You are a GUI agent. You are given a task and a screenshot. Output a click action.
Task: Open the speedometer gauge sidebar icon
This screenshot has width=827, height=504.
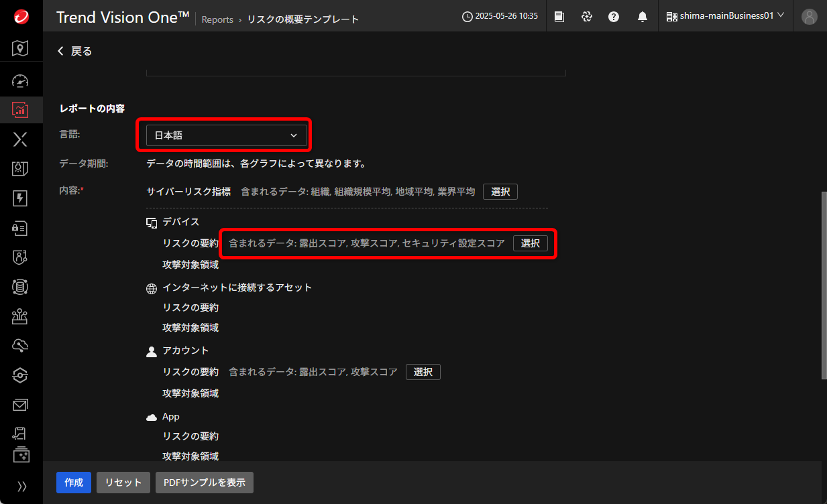[x=21, y=80]
